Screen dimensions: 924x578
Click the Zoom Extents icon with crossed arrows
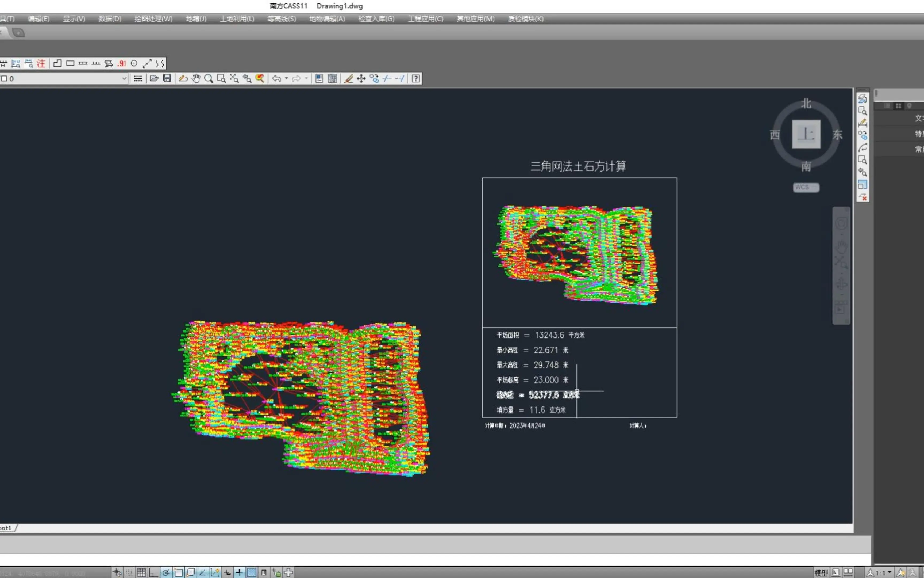click(234, 78)
